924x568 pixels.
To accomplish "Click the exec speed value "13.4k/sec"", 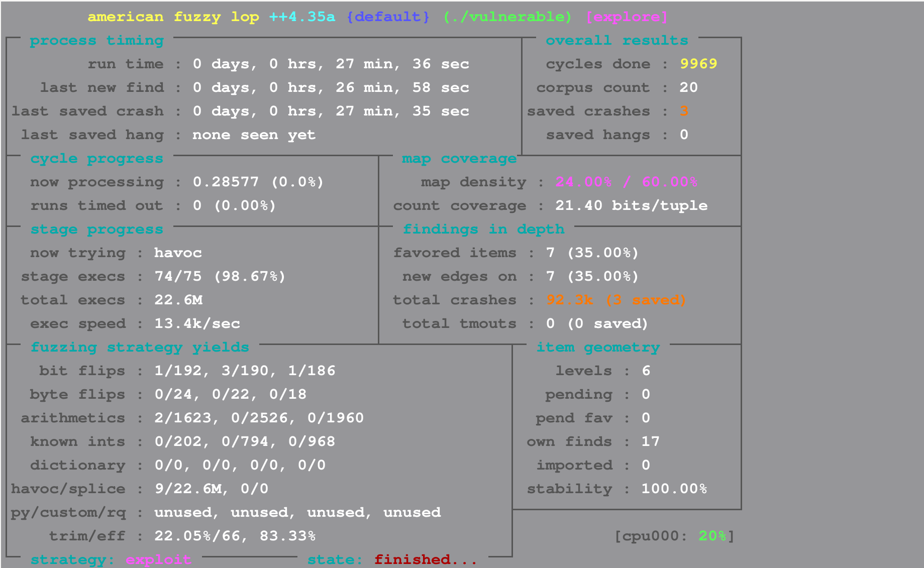I will pyautogui.click(x=197, y=324).
